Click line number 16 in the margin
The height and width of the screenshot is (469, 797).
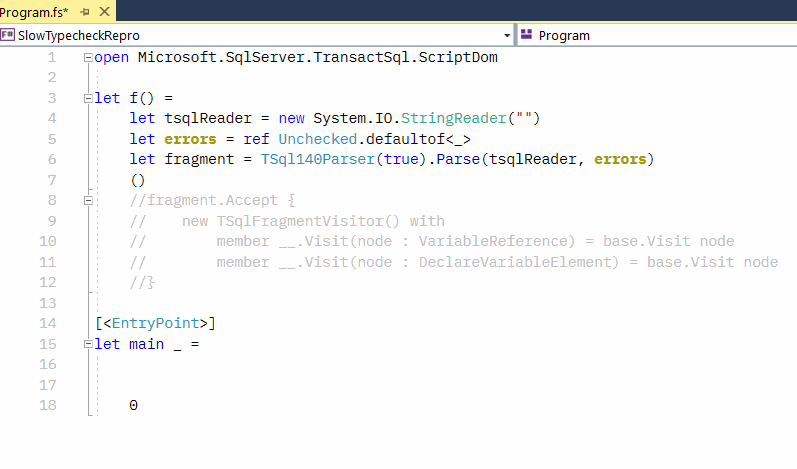pos(48,365)
